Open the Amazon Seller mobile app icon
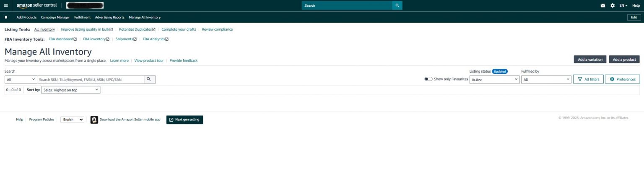 point(94,120)
